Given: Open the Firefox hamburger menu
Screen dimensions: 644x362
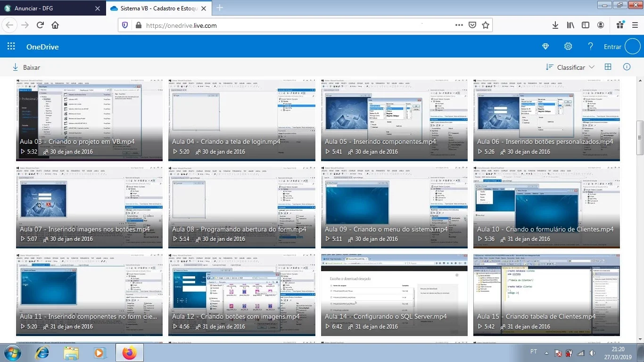Looking at the screenshot, I should [635, 25].
